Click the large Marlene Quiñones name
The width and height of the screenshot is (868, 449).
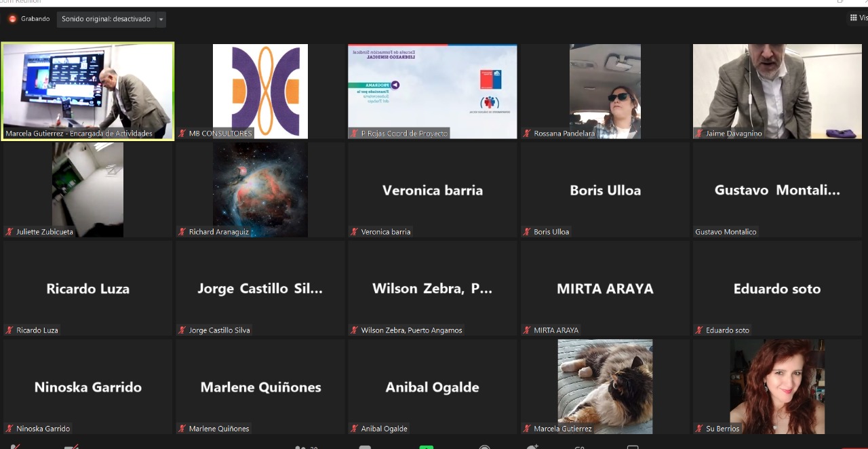[261, 387]
